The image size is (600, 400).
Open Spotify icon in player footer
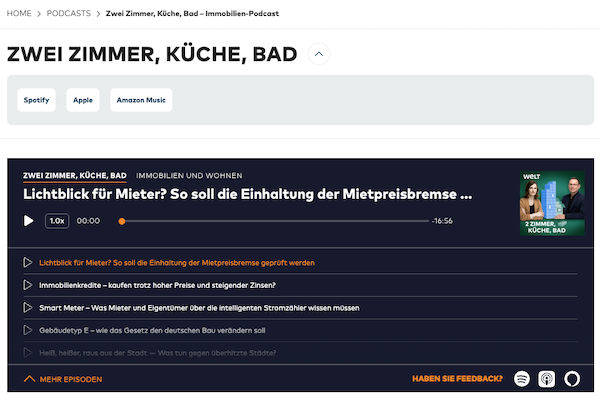pos(521,379)
